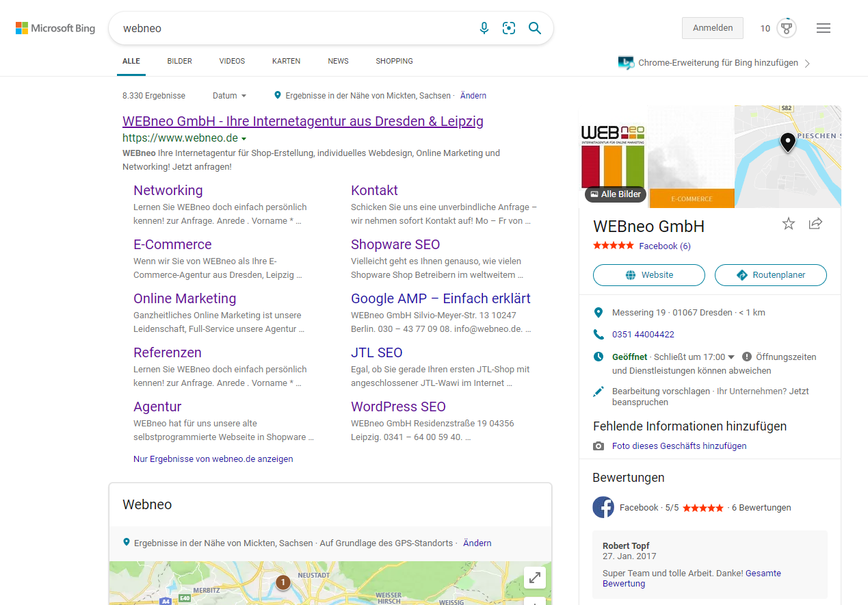Click Foto dieses Geschäfts hinzufügen
The height and width of the screenshot is (605, 868).
[679, 446]
